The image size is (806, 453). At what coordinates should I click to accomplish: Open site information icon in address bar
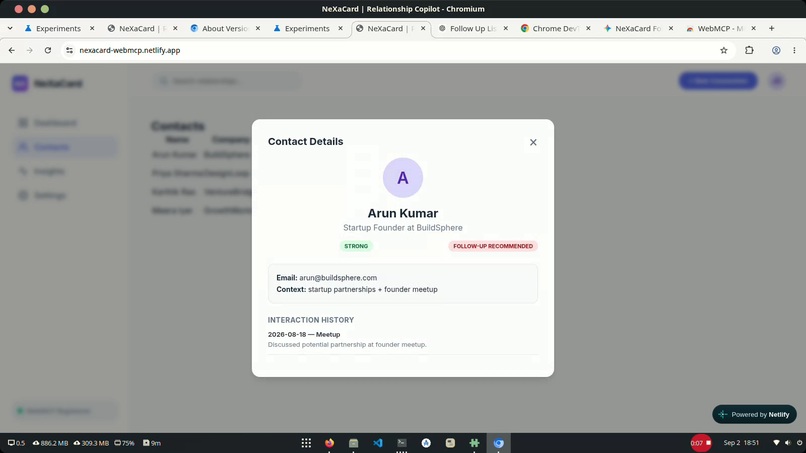click(69, 50)
